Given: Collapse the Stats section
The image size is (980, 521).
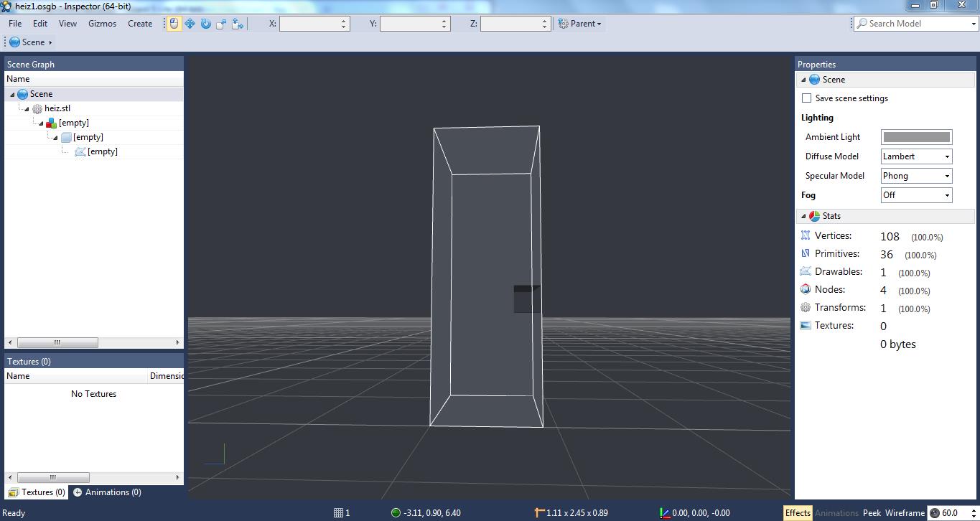Looking at the screenshot, I should click(x=803, y=216).
